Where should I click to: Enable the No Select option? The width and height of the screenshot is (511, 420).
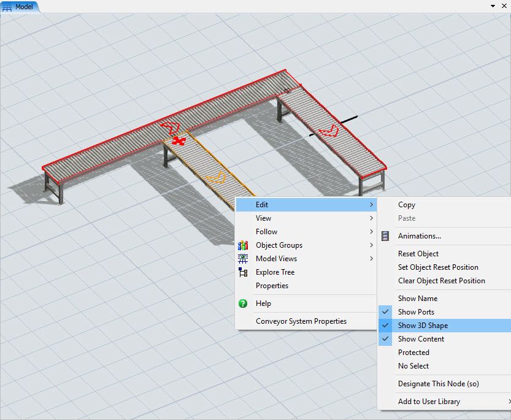coord(445,366)
